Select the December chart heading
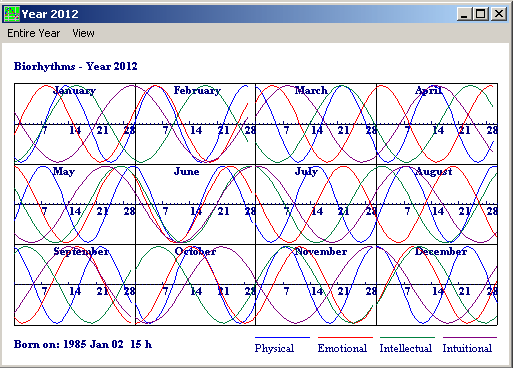This screenshot has height=368, width=513. tap(441, 252)
